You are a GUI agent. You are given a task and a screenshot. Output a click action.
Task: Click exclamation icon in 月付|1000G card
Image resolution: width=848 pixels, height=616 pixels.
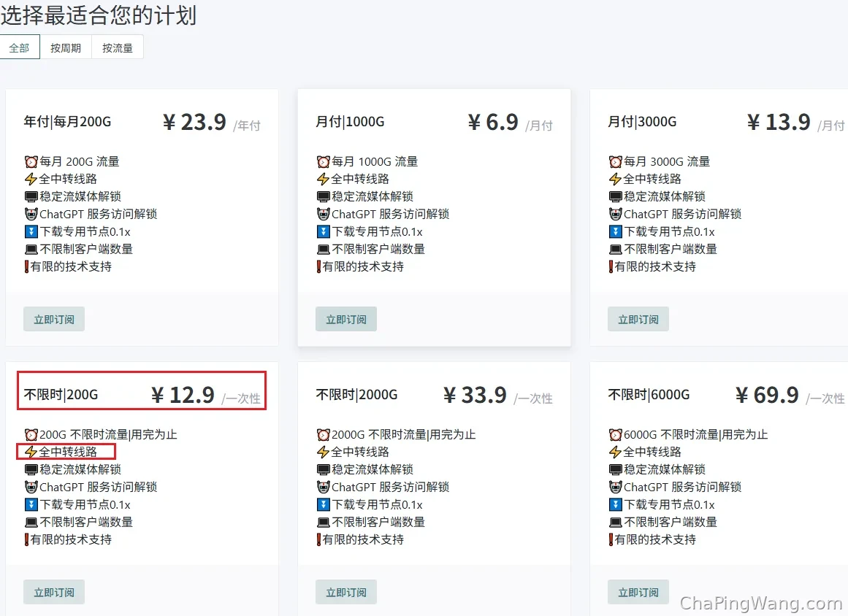[x=319, y=266]
